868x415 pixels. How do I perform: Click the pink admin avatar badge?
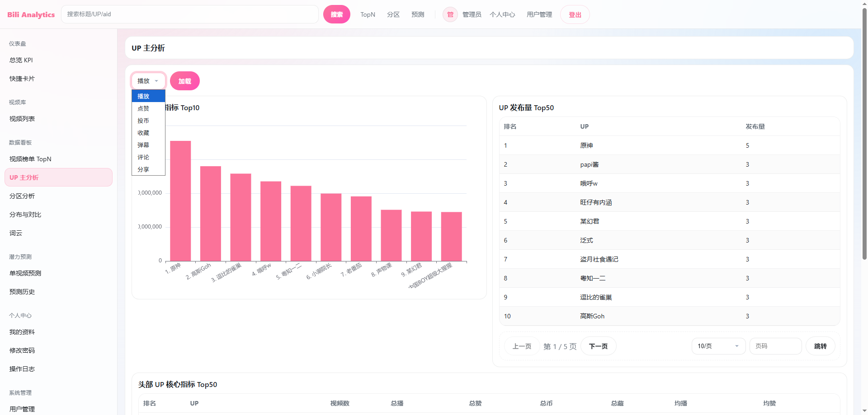[450, 14]
